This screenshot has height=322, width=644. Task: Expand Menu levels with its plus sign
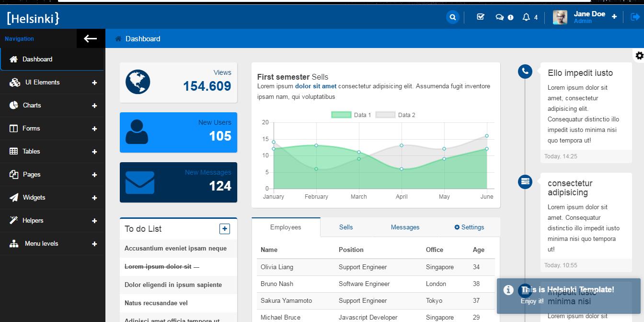pos(94,244)
